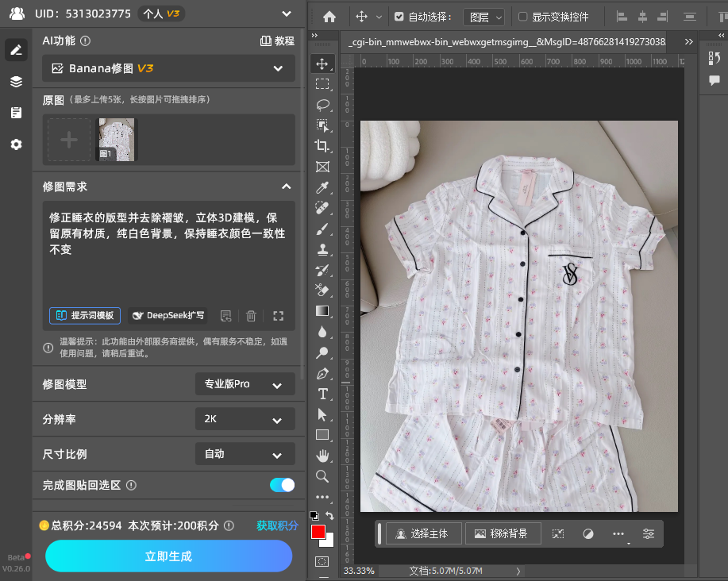Image resolution: width=728 pixels, height=581 pixels.
Task: Select the Gradient tool
Action: 322,311
